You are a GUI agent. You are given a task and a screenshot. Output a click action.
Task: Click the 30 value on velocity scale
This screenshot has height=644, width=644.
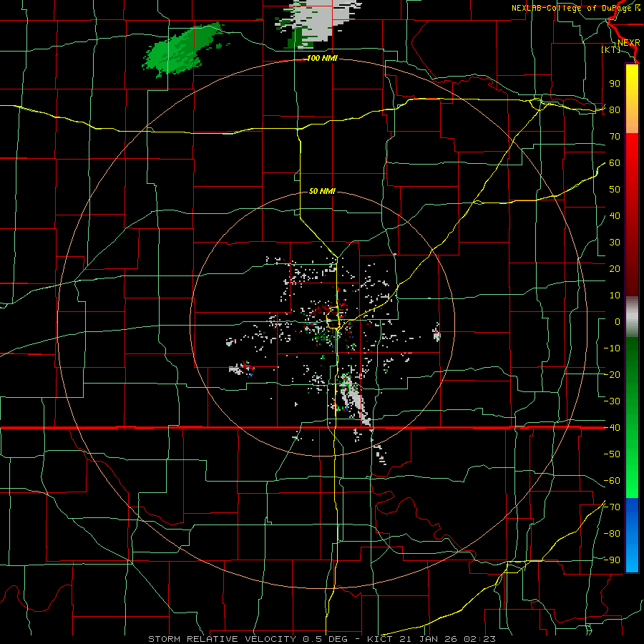[x=615, y=243]
